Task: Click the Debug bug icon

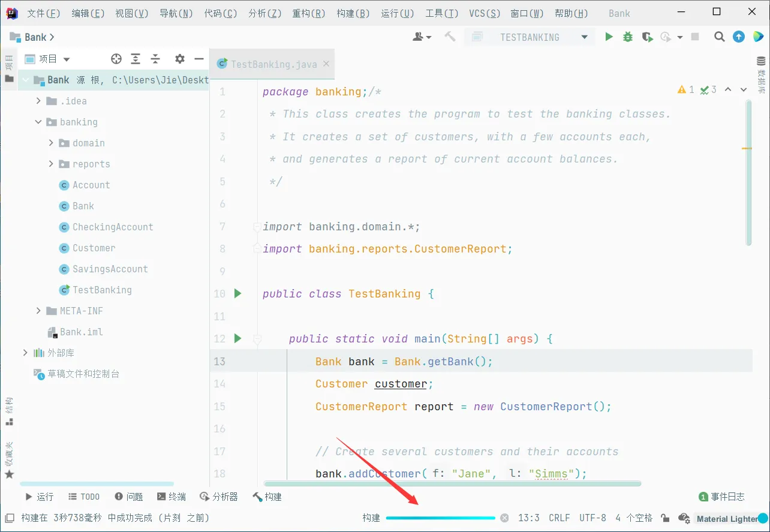Action: (x=628, y=37)
